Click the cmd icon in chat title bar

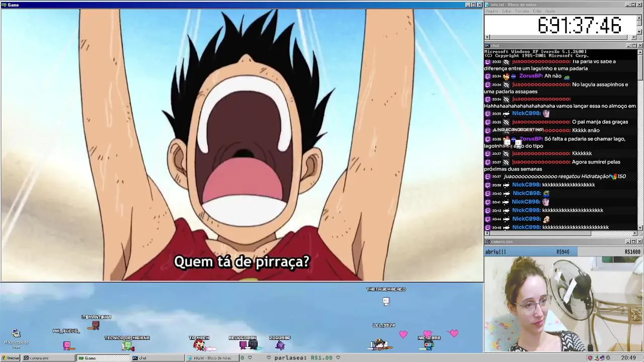pyautogui.click(x=488, y=45)
